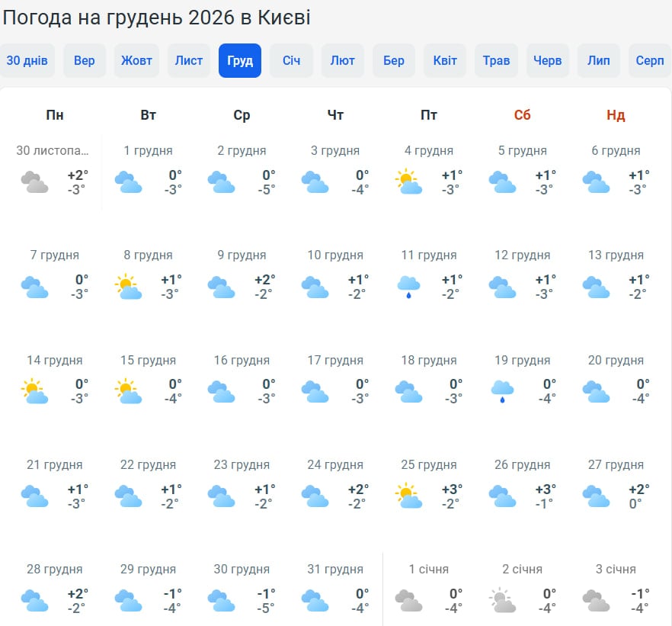Open the 27 грудня day forecast

(616, 483)
